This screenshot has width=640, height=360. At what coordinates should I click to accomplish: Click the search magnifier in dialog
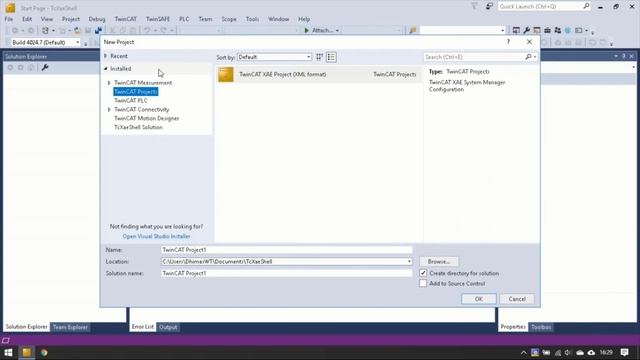[528, 57]
